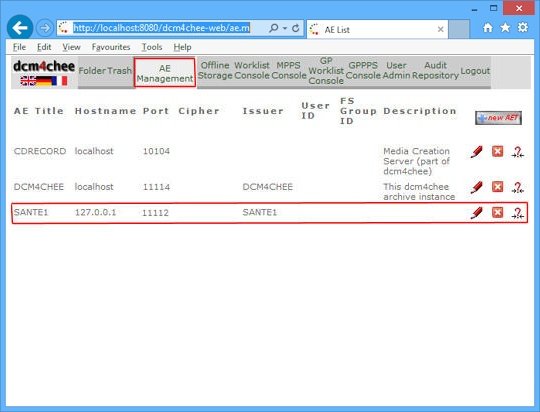540x412 pixels.
Task: Open Audit Repository page
Action: (x=435, y=70)
